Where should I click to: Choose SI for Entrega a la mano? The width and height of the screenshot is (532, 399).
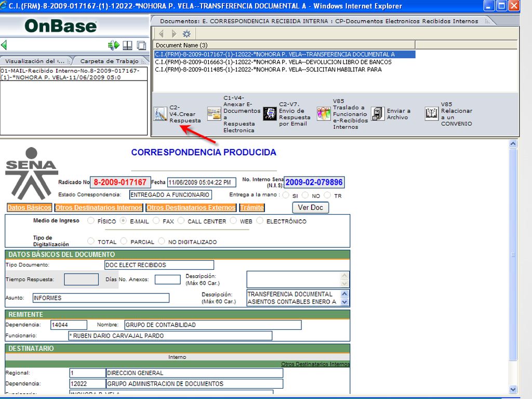[x=286, y=195]
